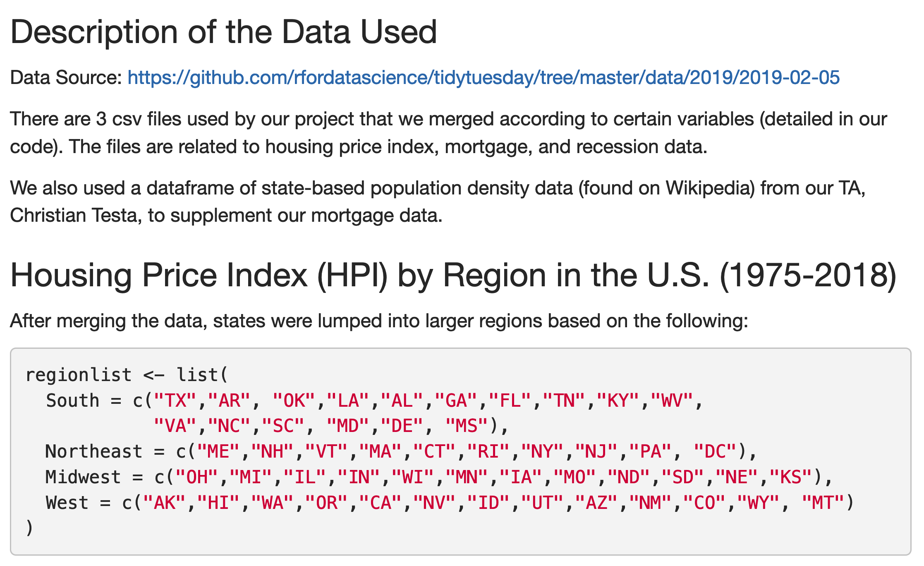Screen dimensions: 924x566
Task: Click the "After merging the data" sentence
Action: (x=379, y=321)
